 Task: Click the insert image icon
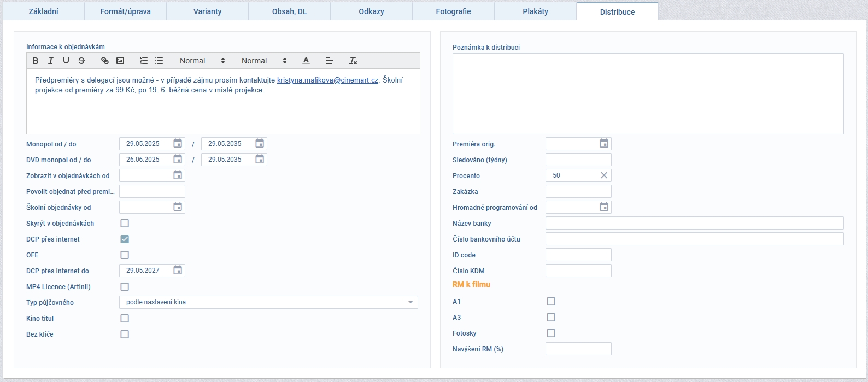pos(120,61)
